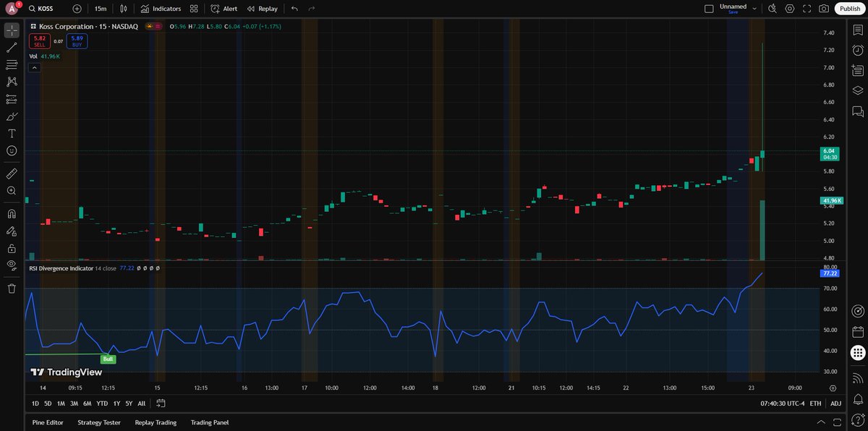
Task: Expand the bottom panel with up chevron
Action: click(820, 422)
